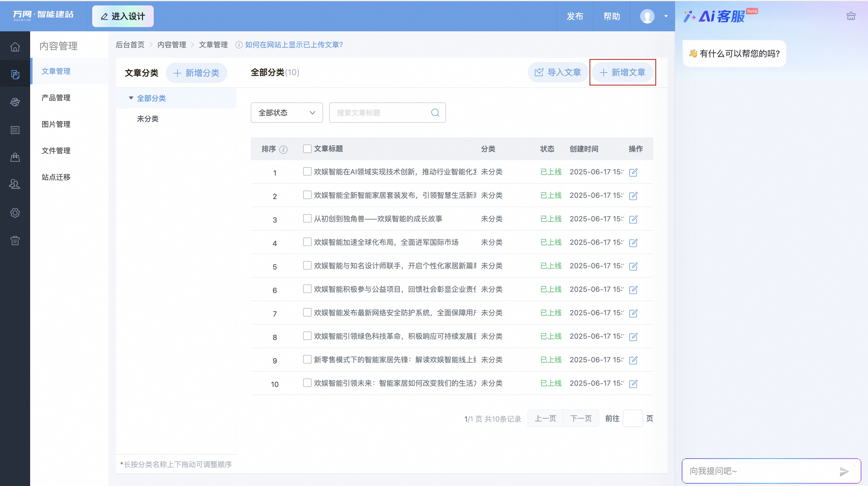The width and height of the screenshot is (868, 486).
Task: Toggle select-all checkbox beside 文章标题
Action: coord(307,148)
